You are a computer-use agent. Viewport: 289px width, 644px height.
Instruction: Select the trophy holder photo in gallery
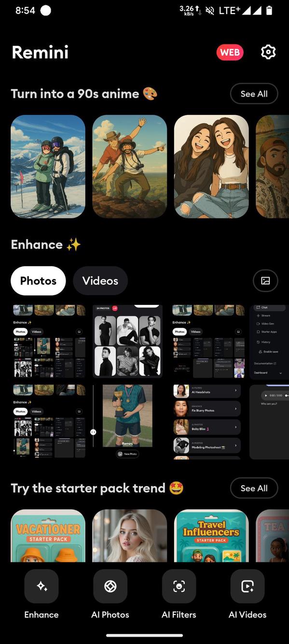[x=127, y=422]
